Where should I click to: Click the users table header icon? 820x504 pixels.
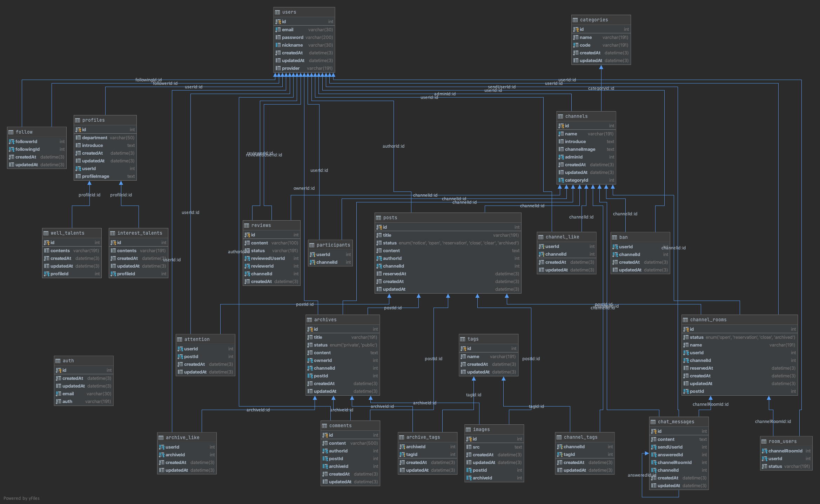tap(277, 12)
